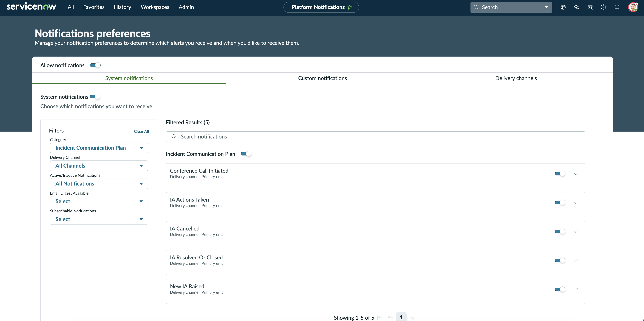Expand Conference Call Initiated details
Screen dimensions: 644x321
pos(576,174)
